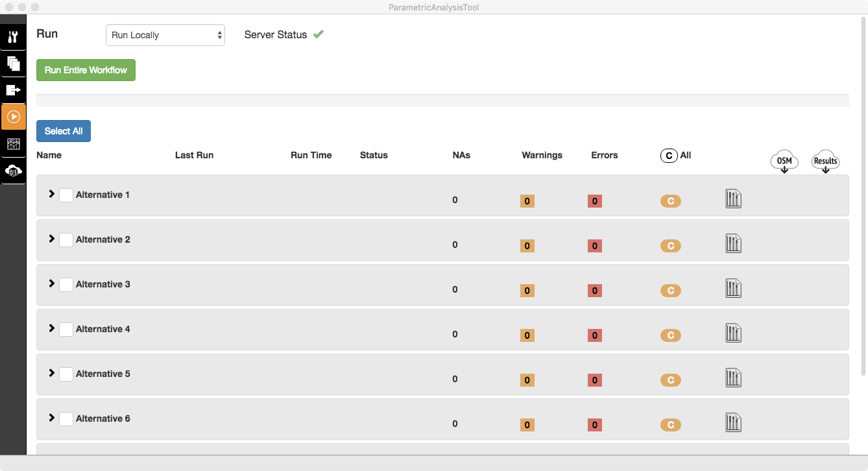The height and width of the screenshot is (471, 868).
Task: Open the Run Locally dropdown
Action: coord(165,36)
